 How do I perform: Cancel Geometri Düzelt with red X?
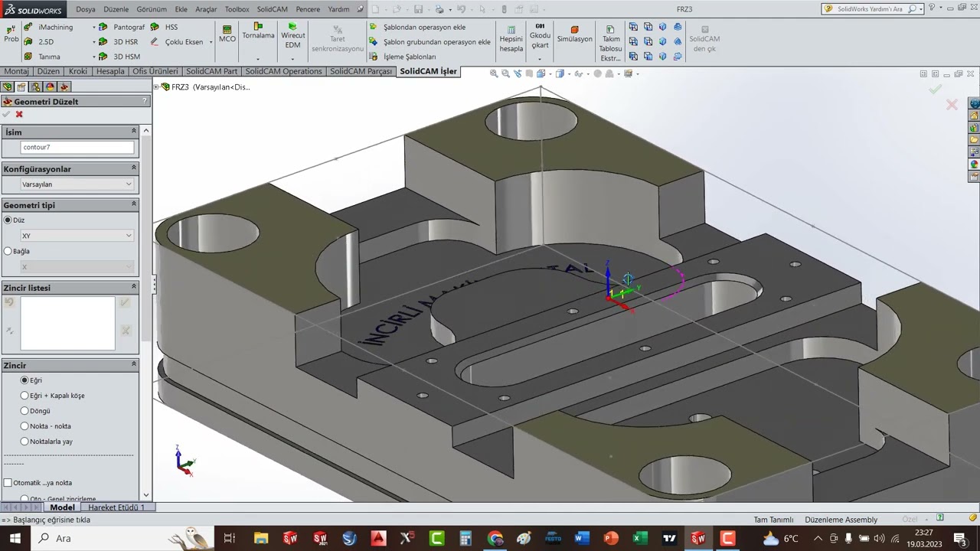(19, 114)
